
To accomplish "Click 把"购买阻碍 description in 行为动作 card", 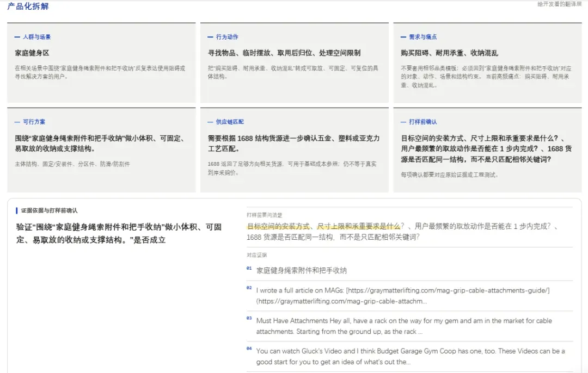I will (293, 72).
